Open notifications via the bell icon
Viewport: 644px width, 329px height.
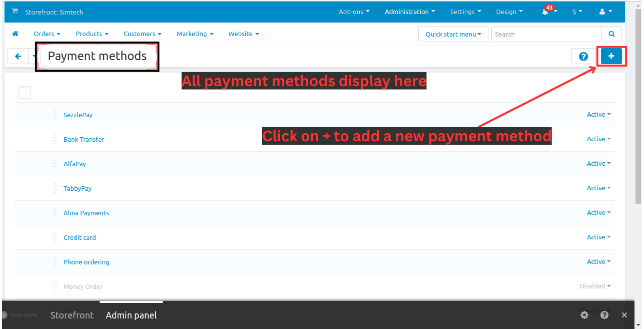(545, 12)
